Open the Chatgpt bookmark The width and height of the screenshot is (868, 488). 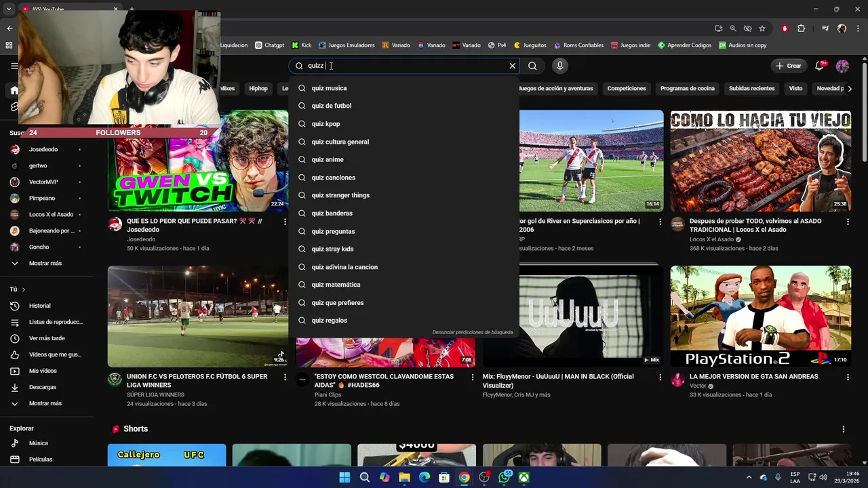click(269, 45)
